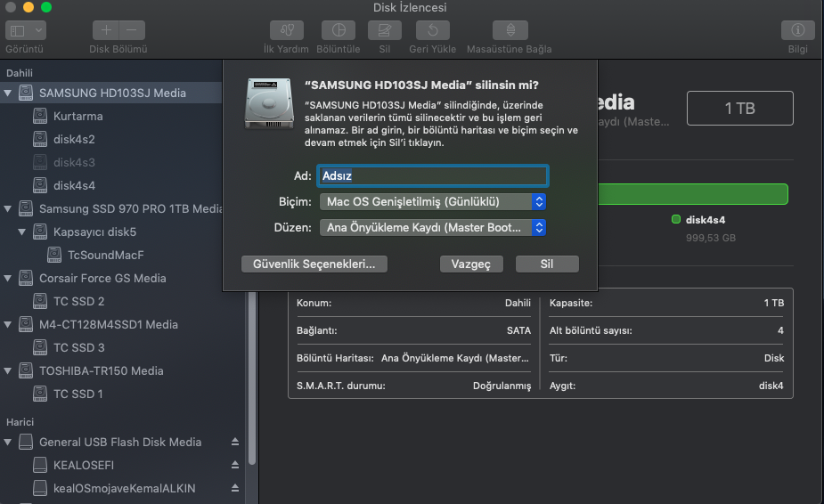Open the Bilgi info icon

point(797,30)
